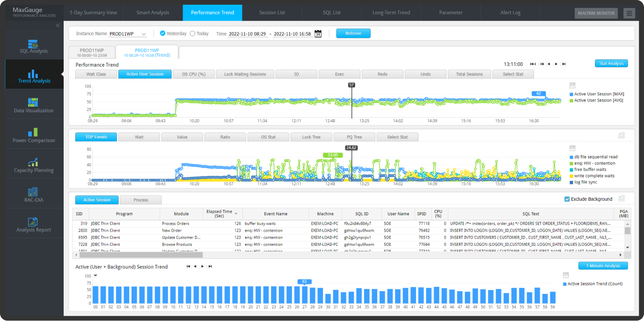Sort by the Elapsed Time column arrow
The image size is (644, 321).
236,213
